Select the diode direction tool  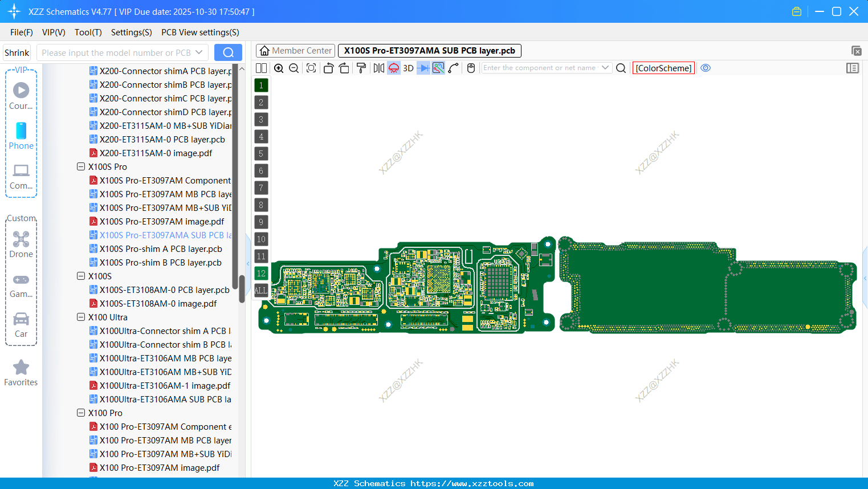(x=422, y=68)
